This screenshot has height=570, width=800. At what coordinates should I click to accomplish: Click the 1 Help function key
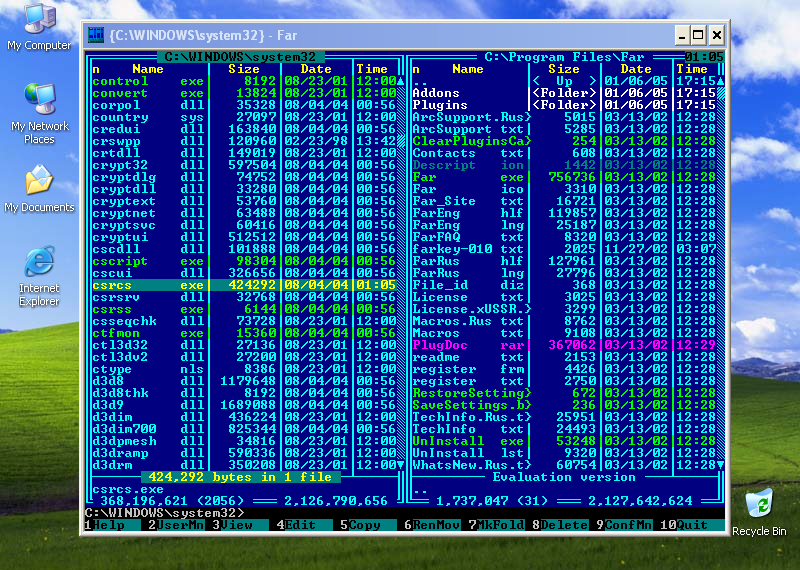point(112,525)
